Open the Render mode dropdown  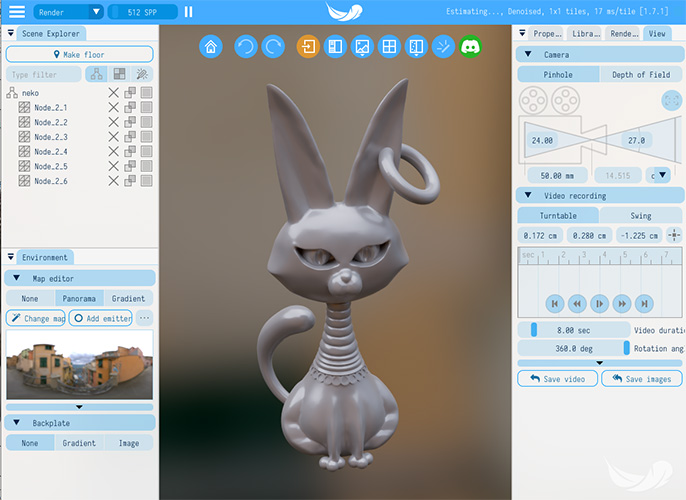(x=68, y=12)
